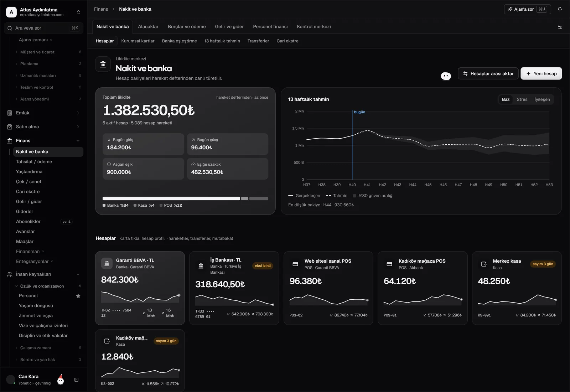
Task: Click the POS segment of liquidity bar
Action: [x=259, y=198]
